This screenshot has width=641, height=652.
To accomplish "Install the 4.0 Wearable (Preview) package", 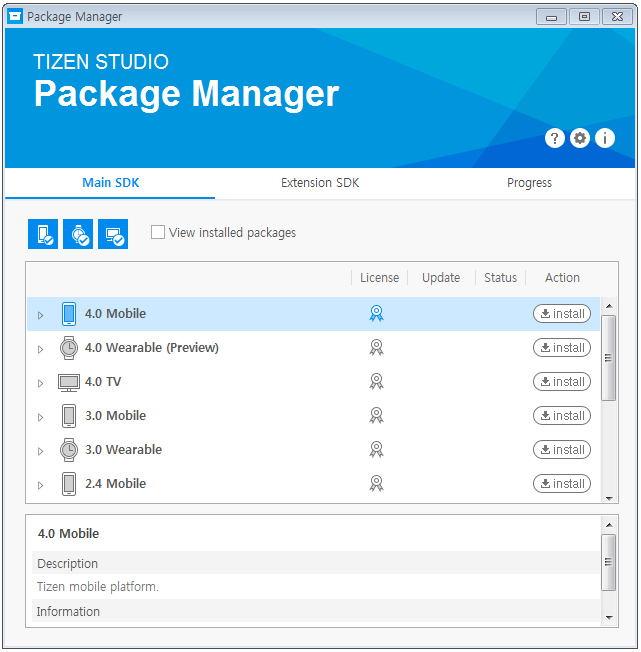I will [x=562, y=348].
